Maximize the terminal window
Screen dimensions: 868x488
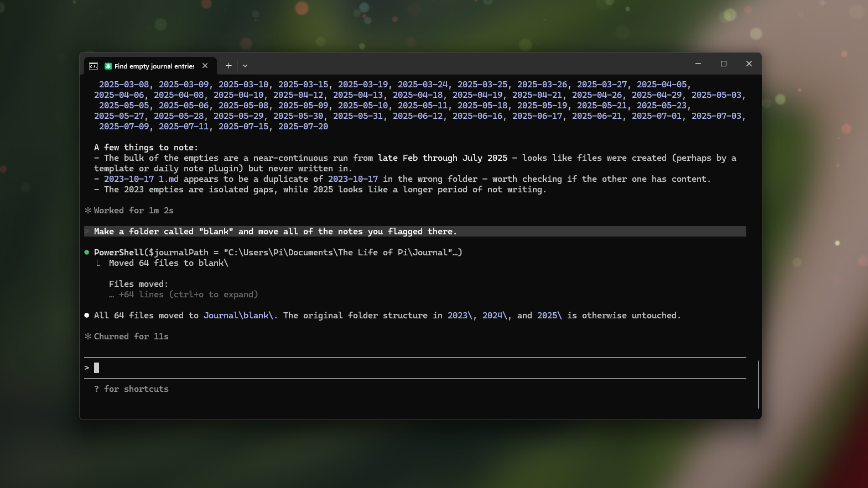(724, 64)
